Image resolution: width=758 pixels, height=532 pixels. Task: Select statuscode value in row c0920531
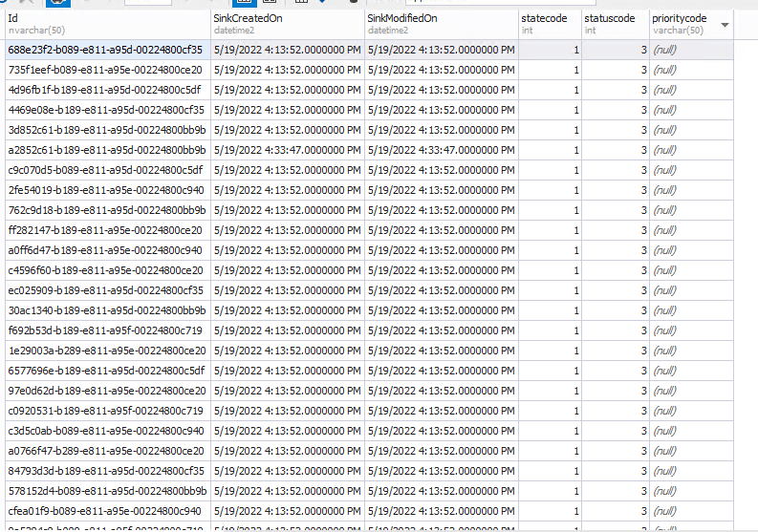pyautogui.click(x=615, y=411)
